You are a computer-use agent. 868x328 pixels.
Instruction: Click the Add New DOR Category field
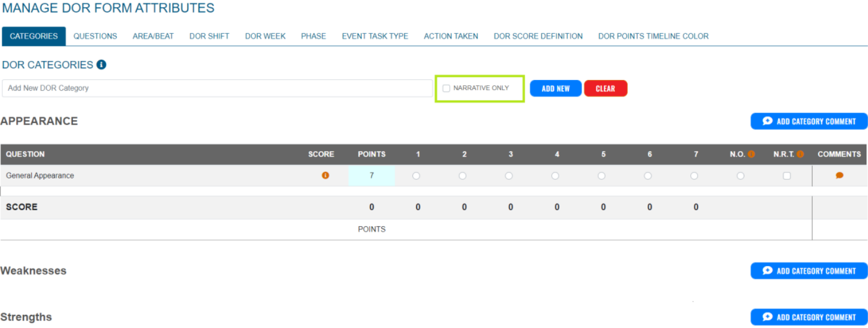pos(217,88)
